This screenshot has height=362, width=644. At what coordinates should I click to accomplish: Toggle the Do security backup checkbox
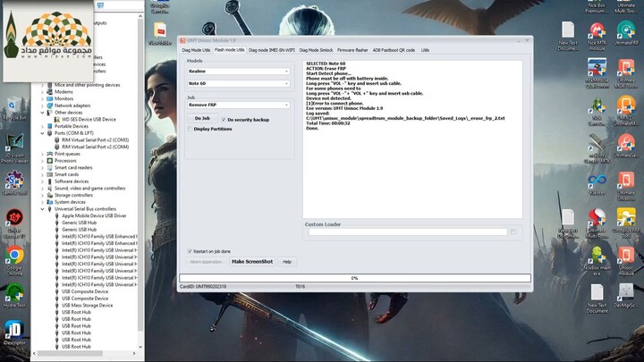coord(224,120)
